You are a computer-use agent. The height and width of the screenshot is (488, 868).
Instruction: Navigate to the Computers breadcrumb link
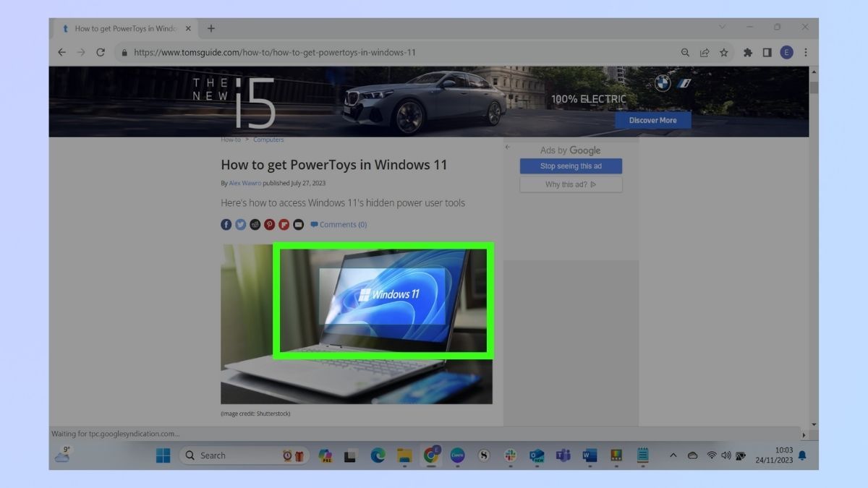268,139
